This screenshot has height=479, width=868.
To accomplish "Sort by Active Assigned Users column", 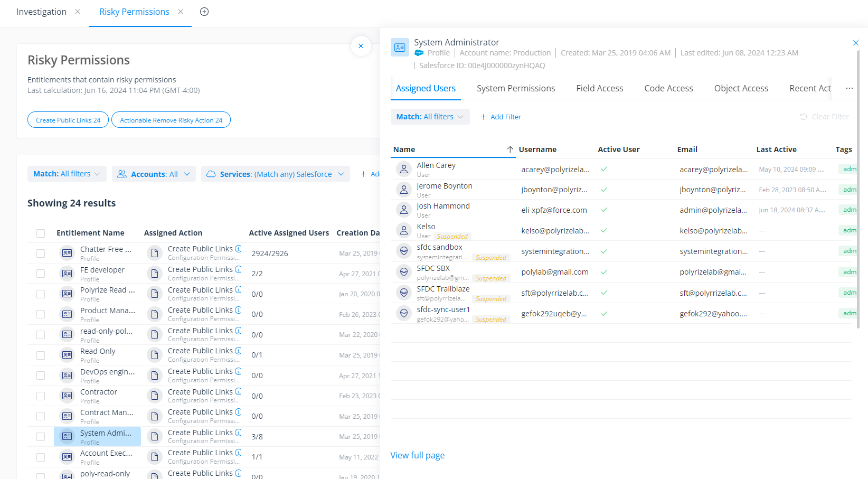I will pos(289,233).
